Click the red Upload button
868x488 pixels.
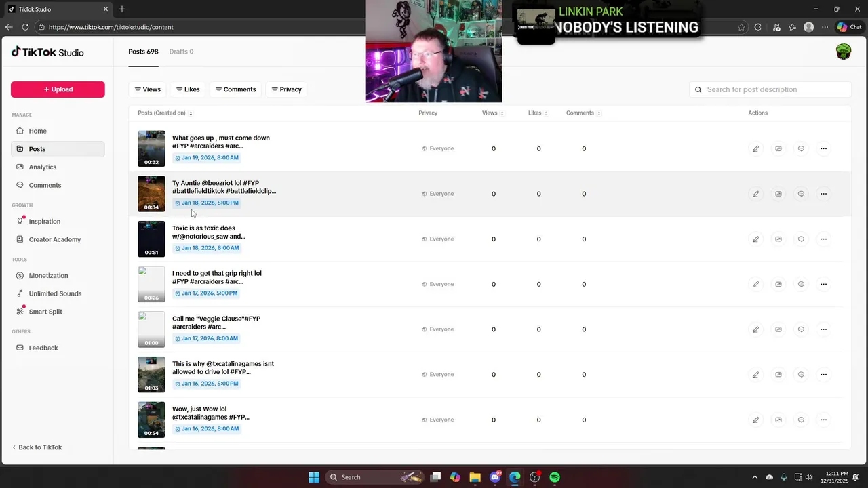click(x=58, y=89)
